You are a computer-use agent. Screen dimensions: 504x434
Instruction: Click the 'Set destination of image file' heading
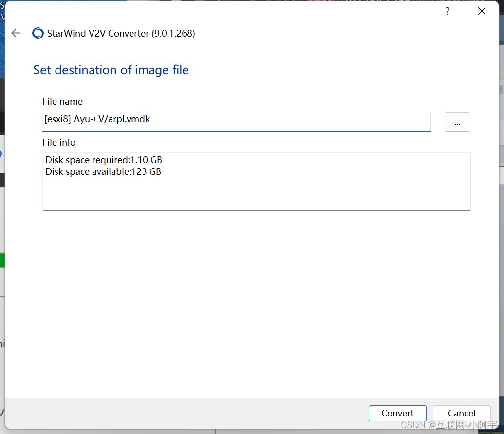(111, 70)
